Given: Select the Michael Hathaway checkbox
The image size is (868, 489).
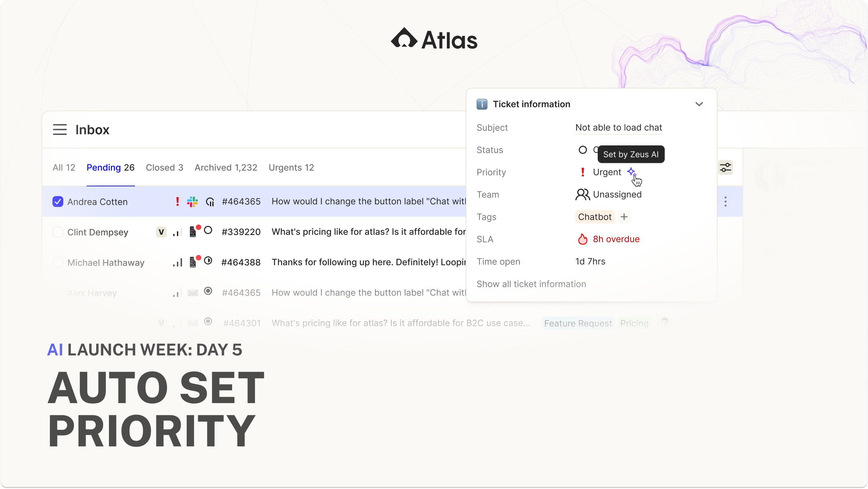Looking at the screenshot, I should tap(58, 262).
